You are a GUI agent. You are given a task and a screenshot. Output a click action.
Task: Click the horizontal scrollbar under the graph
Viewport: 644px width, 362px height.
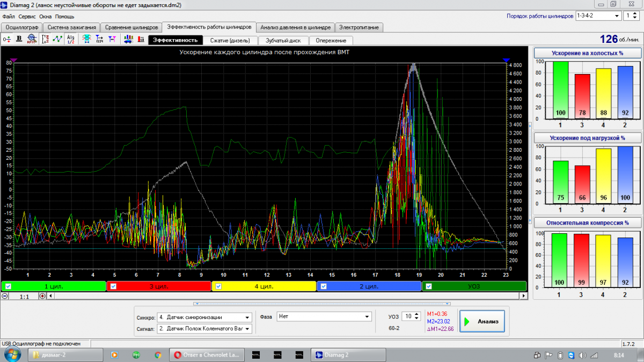click(284, 296)
